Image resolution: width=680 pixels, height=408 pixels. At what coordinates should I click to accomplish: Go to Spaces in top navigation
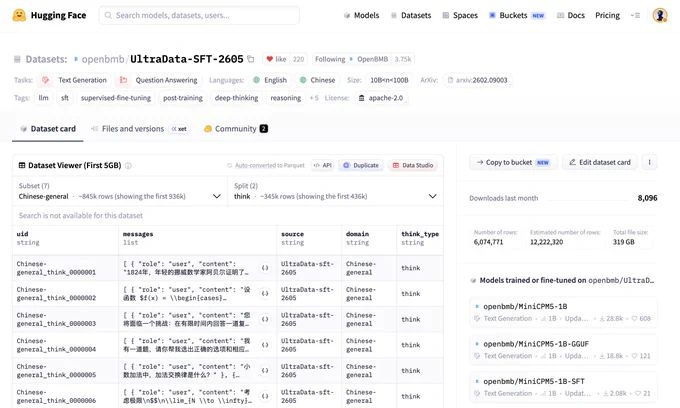[x=460, y=15]
